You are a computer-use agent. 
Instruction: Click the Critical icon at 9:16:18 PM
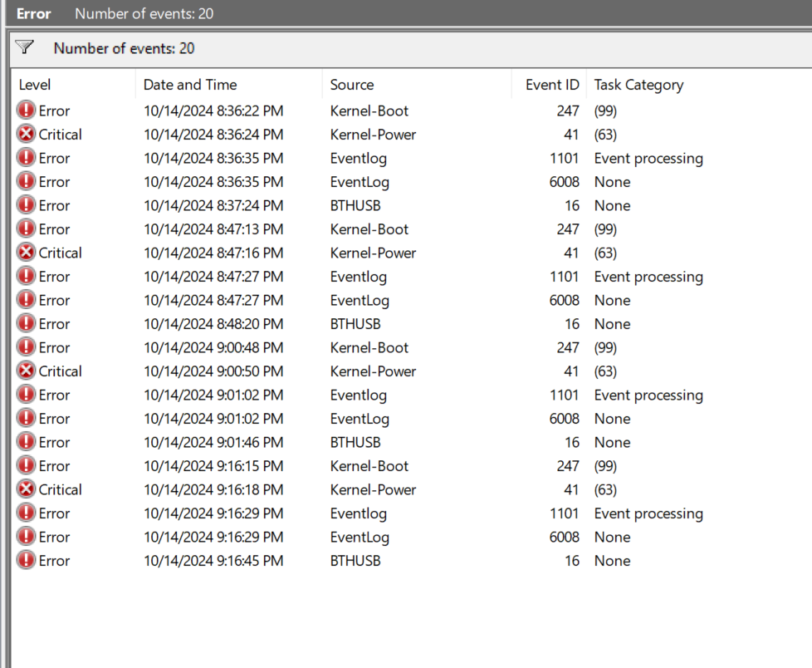pos(26,489)
